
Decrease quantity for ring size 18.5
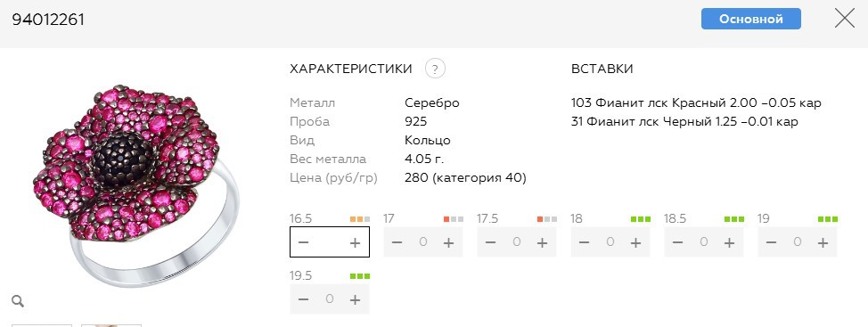click(x=677, y=242)
